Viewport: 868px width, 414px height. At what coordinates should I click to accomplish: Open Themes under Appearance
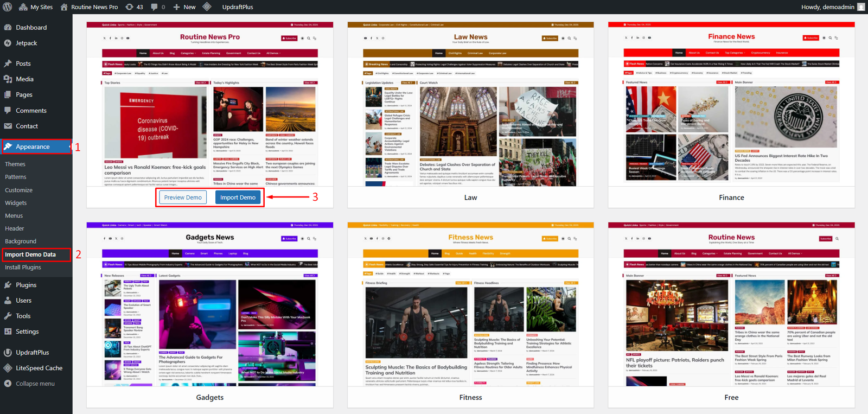click(15, 164)
